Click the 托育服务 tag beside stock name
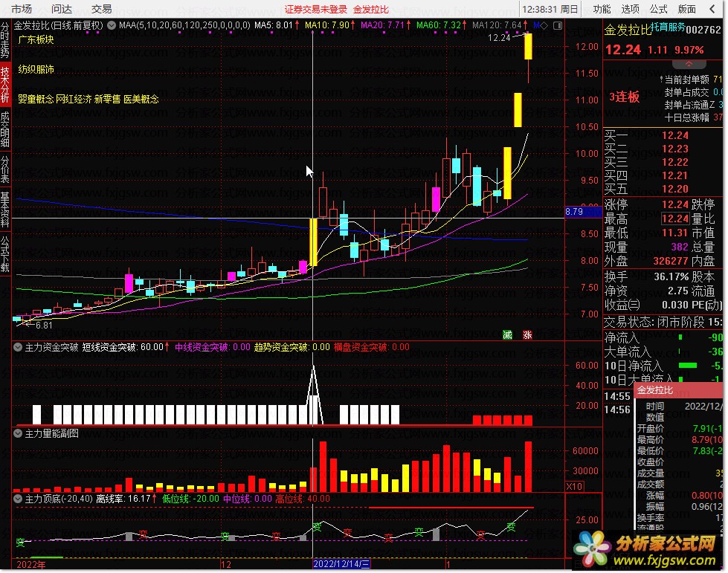 tap(668, 27)
